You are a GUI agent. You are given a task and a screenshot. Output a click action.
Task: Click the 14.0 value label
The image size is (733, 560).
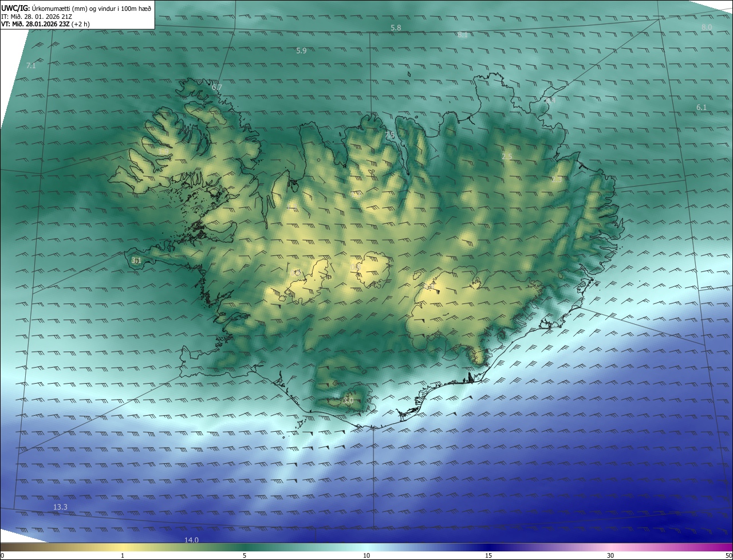[x=191, y=540]
